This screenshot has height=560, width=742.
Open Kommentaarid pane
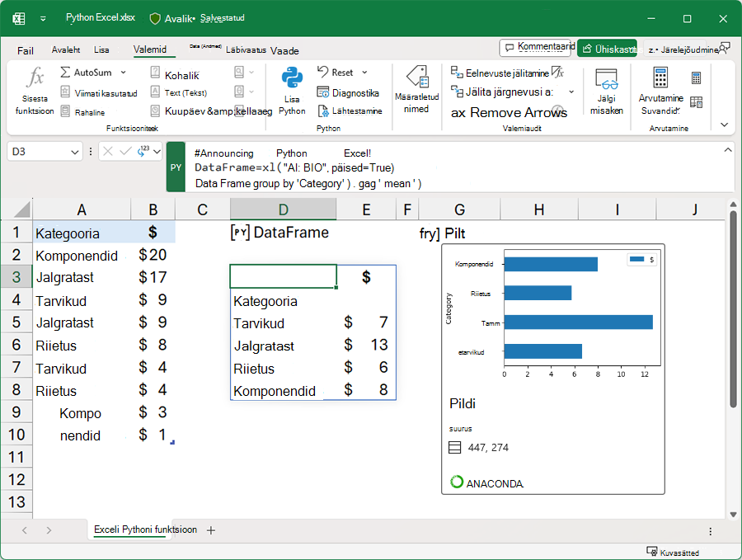537,47
